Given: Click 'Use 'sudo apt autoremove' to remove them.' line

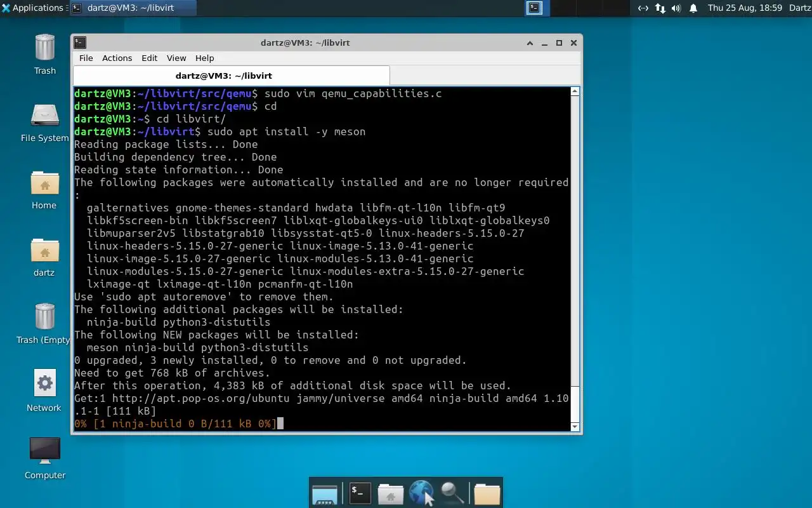Looking at the screenshot, I should [204, 297].
